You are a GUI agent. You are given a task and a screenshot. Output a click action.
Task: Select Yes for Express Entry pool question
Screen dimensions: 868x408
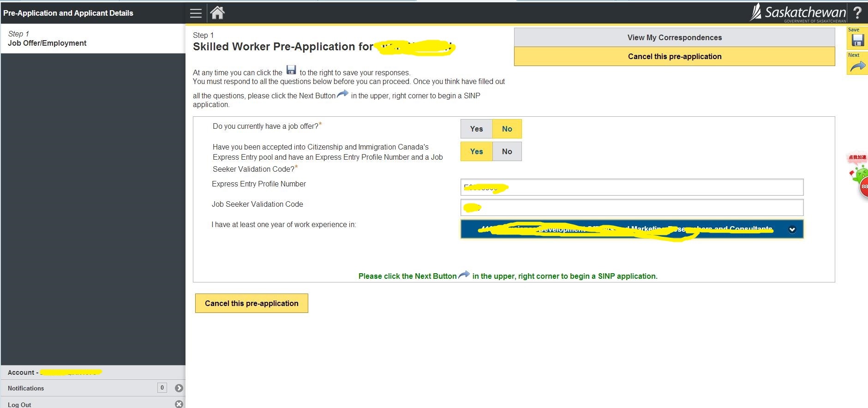[476, 151]
